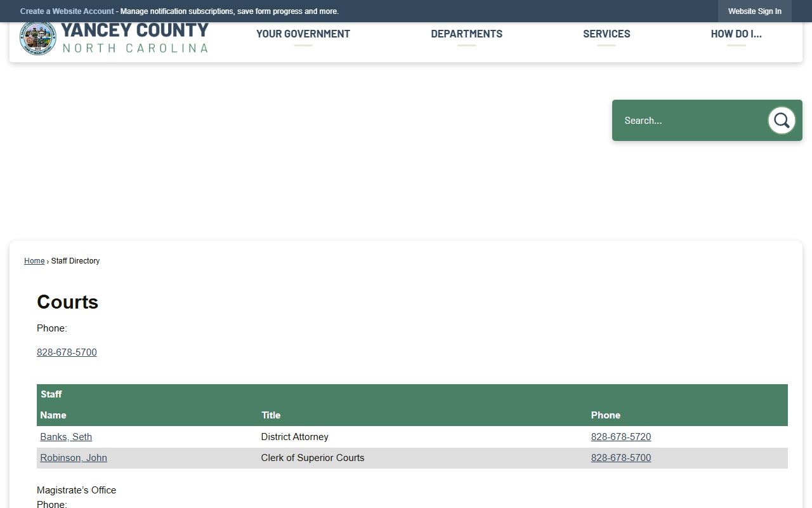Image resolution: width=812 pixels, height=508 pixels.
Task: Open the Services menu
Action: pos(606,34)
